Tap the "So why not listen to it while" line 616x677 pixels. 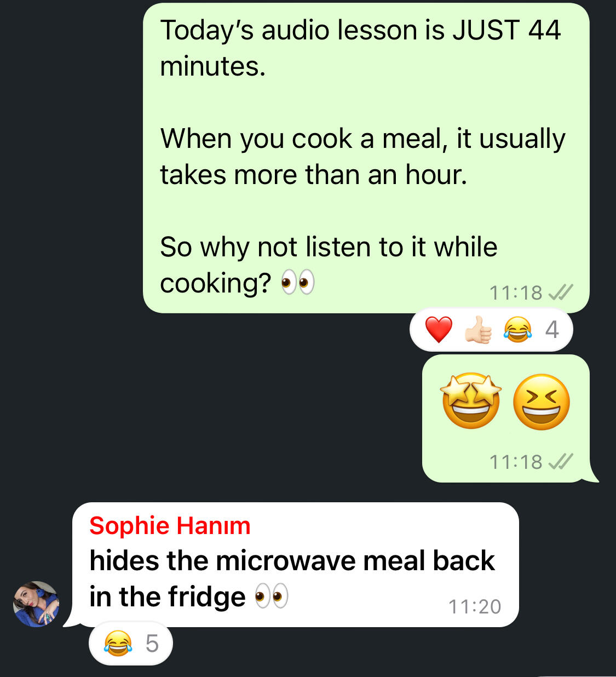[329, 247]
